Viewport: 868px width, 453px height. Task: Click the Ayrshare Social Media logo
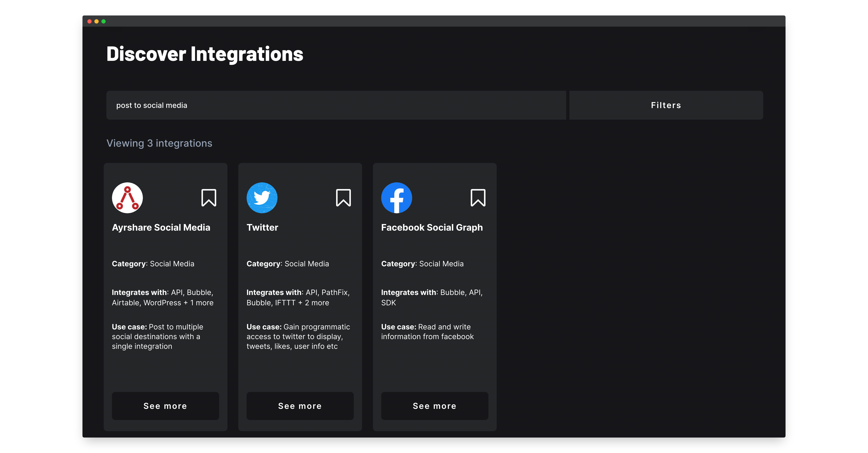[x=127, y=198]
